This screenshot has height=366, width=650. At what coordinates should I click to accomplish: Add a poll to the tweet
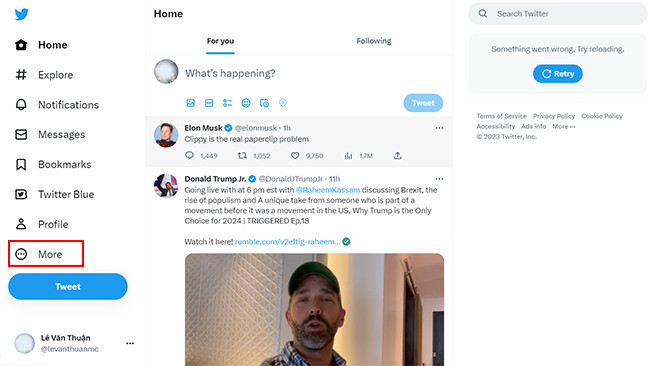click(x=227, y=103)
